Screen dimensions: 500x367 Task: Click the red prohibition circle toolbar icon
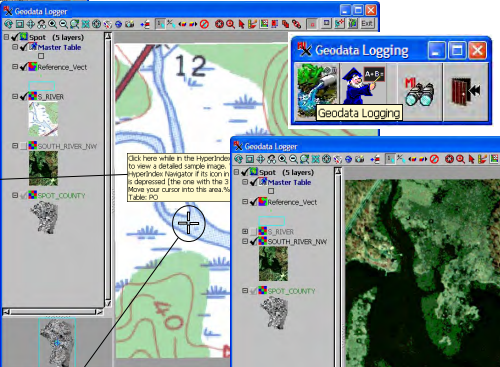(x=204, y=24)
